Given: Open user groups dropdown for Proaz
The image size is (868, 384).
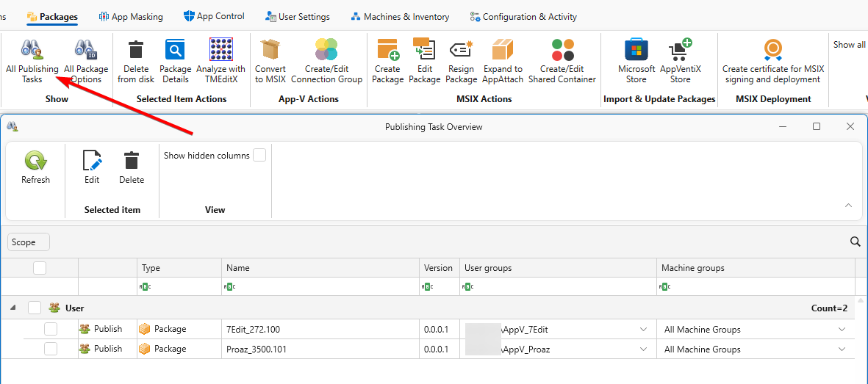Looking at the screenshot, I should pos(643,349).
